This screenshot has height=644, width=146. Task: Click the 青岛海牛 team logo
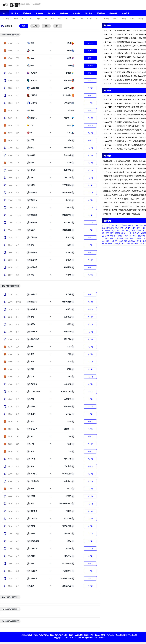tap(73, 81)
